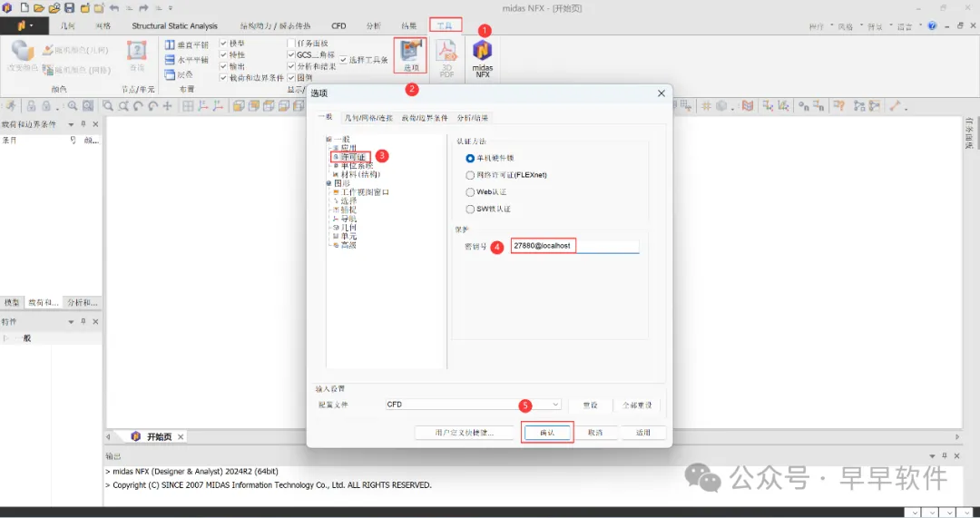Expand the 一般 node in 部件 panel
This screenshot has width=980, height=518.
pos(6,338)
